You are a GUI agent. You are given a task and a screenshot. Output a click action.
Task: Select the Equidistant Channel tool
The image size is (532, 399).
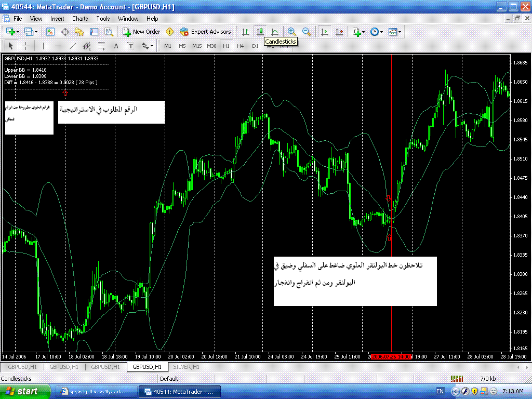pos(87,46)
